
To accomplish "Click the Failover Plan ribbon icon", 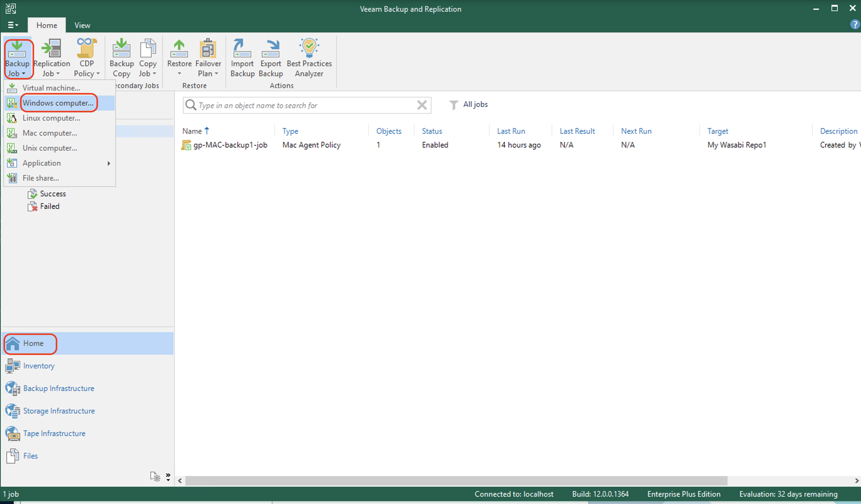I will 208,48.
